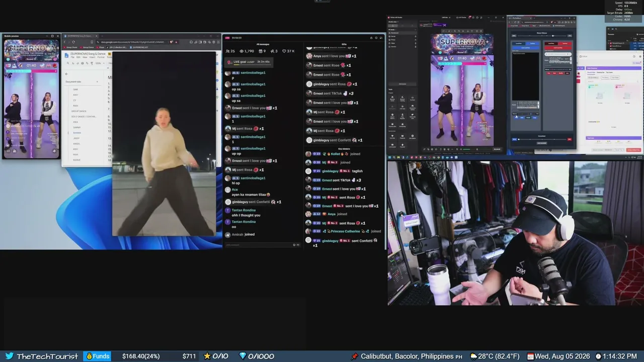
Task: Click the Google Docs logo icon
Action: pos(66,55)
